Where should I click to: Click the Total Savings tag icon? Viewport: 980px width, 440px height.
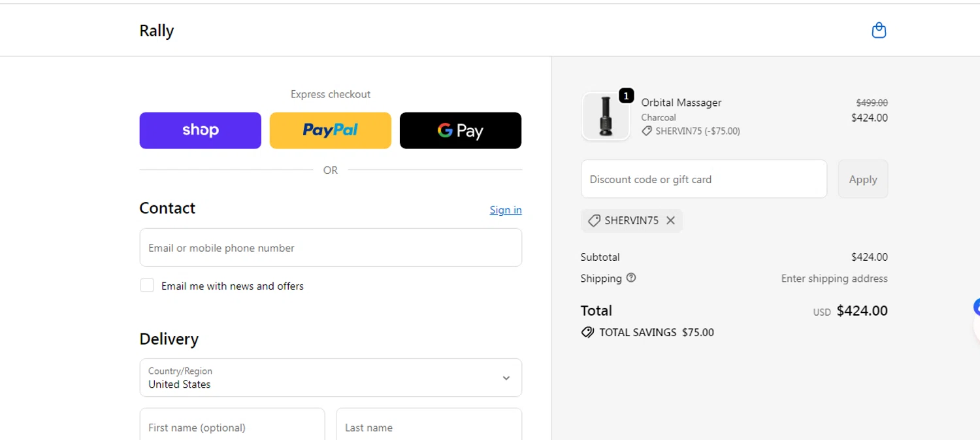coord(587,332)
